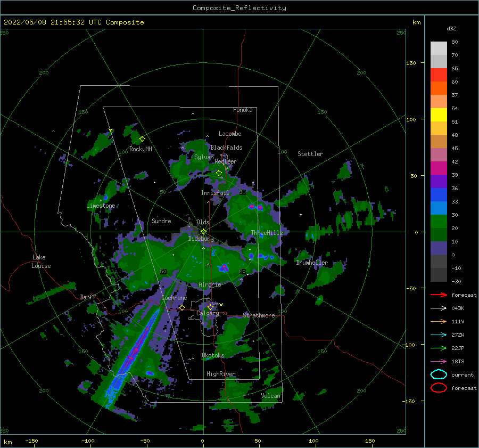Screen dimensions: 479x448
Task: Click the light gray 70-80 dBZ swatch
Action: tap(439, 48)
